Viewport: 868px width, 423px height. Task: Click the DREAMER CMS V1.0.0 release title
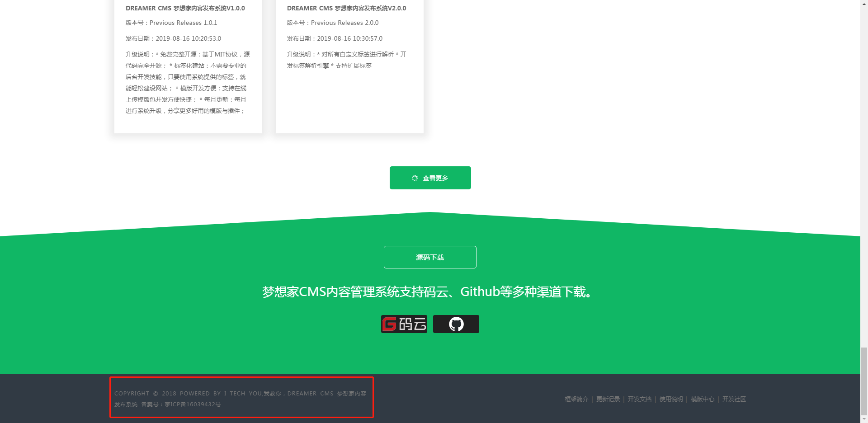tap(185, 8)
